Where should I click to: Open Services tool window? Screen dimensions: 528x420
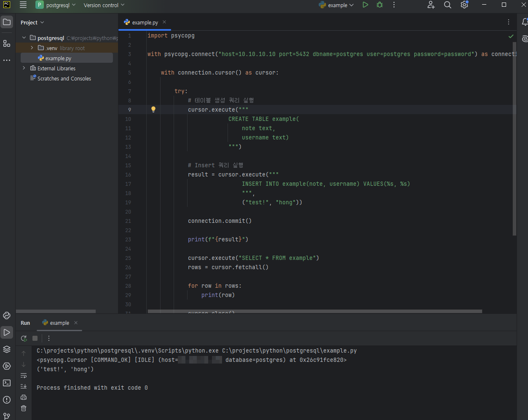(7, 366)
